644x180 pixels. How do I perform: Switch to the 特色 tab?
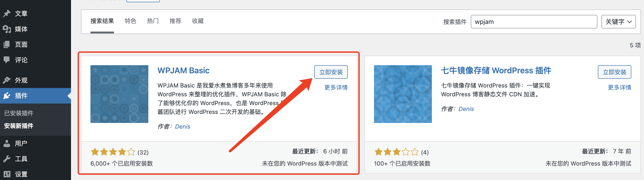point(130,21)
